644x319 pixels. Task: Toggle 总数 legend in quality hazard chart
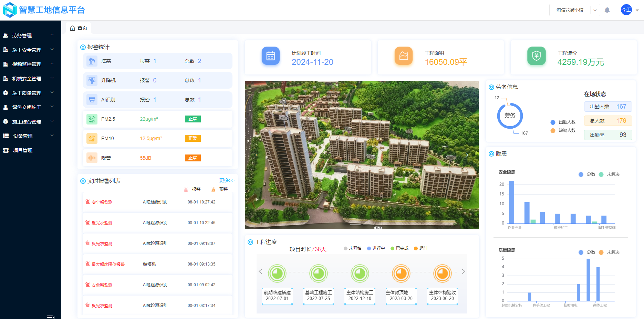coord(587,252)
